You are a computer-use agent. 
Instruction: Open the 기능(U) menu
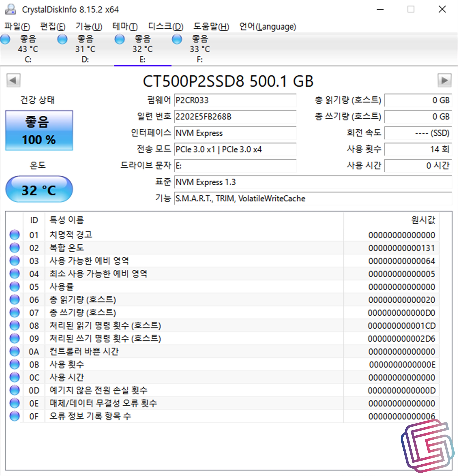tap(89, 26)
